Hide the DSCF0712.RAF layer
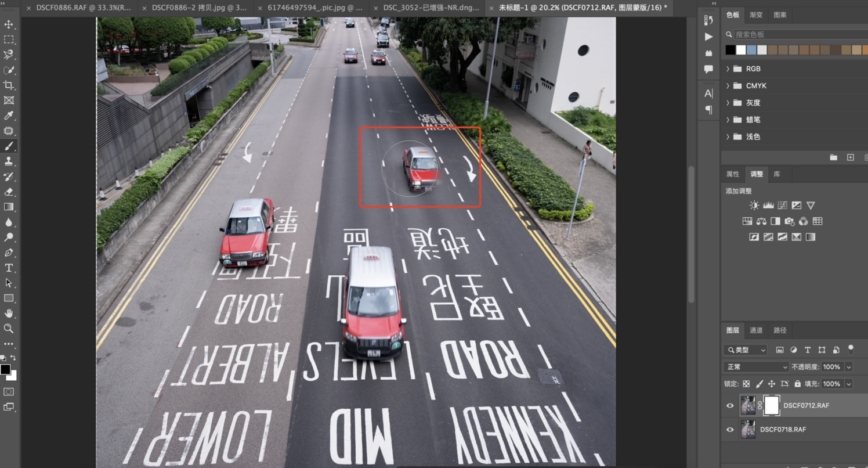Viewport: 868px width, 468px height. click(x=730, y=406)
